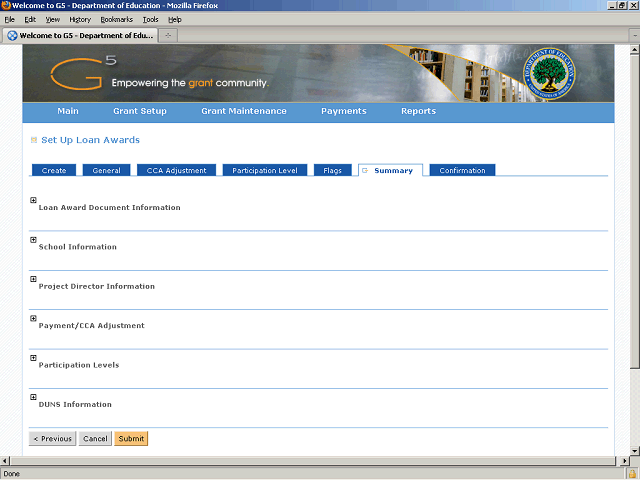Select the Summary tab

[391, 170]
